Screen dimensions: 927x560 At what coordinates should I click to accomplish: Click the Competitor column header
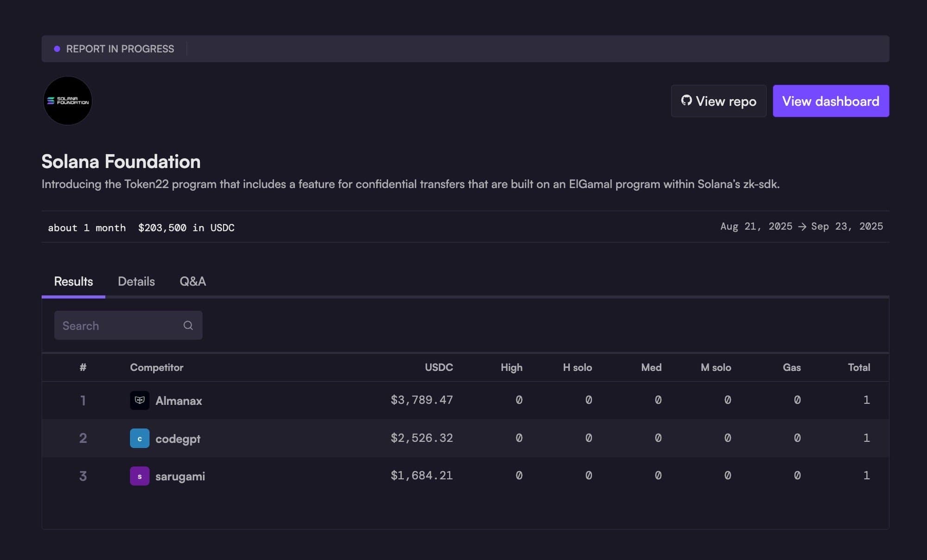157,367
